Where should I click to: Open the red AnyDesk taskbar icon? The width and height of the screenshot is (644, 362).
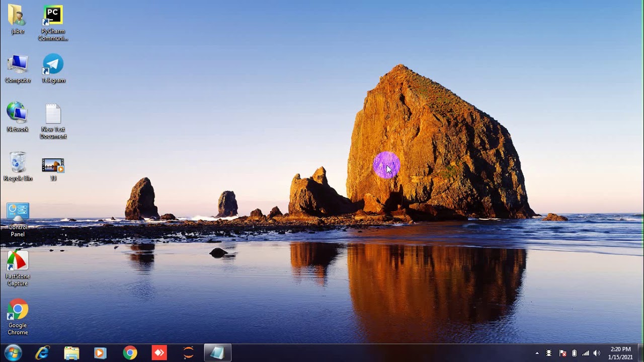[x=159, y=353]
